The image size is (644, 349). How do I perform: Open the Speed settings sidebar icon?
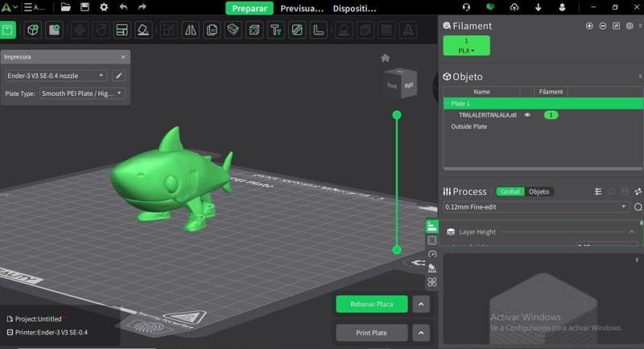click(432, 254)
